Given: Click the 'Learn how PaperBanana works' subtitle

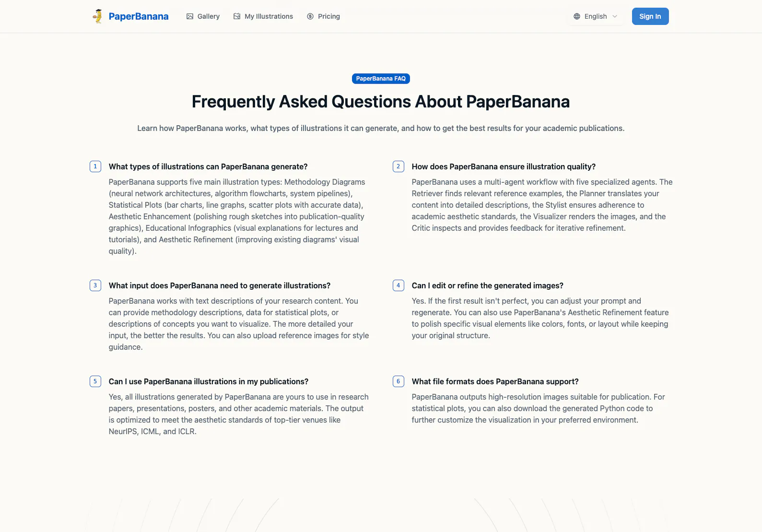Looking at the screenshot, I should click(x=381, y=128).
